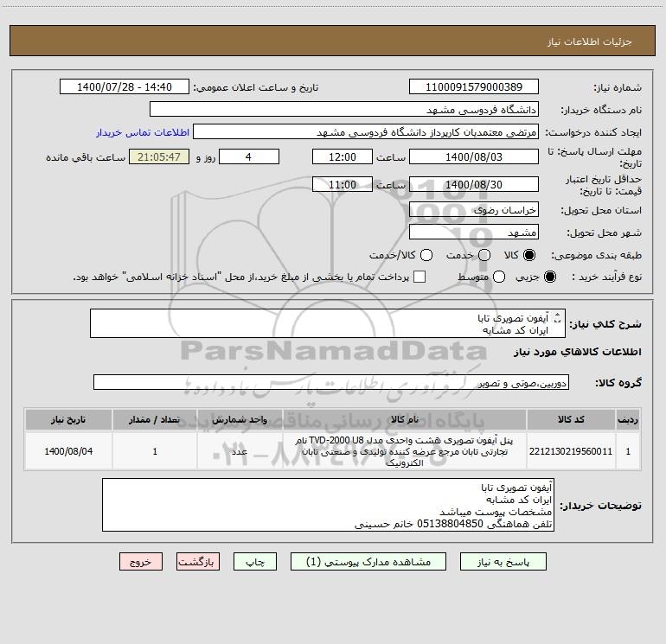
Task: Click the توضیحات خریدار text area
Action: point(328,505)
